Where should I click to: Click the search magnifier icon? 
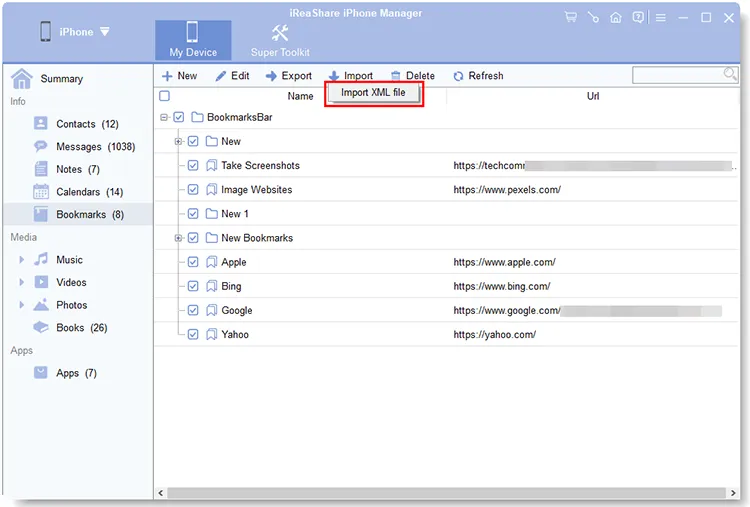click(x=730, y=75)
